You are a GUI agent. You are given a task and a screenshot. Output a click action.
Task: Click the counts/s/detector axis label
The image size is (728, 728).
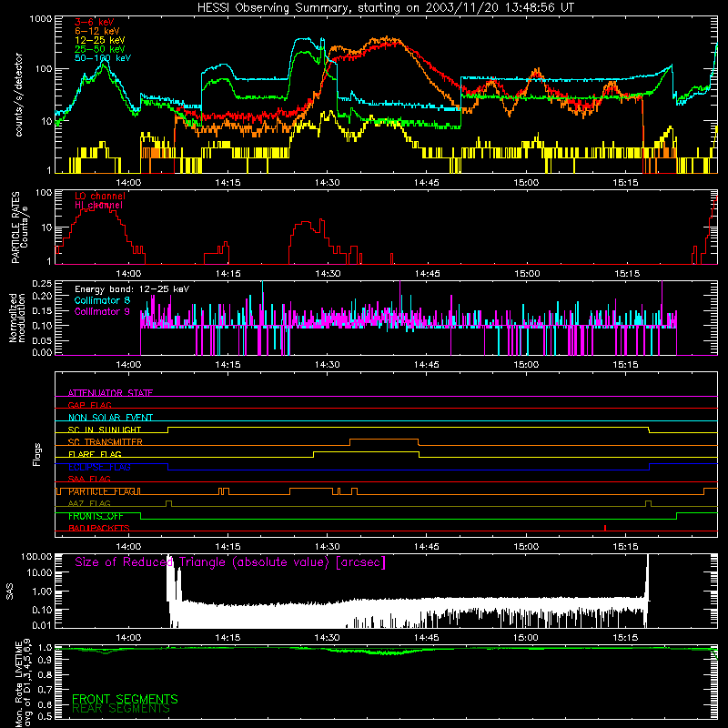(18, 95)
